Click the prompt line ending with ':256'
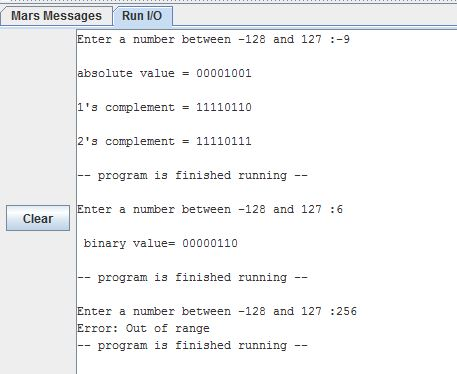The height and width of the screenshot is (374, 457). pos(217,311)
